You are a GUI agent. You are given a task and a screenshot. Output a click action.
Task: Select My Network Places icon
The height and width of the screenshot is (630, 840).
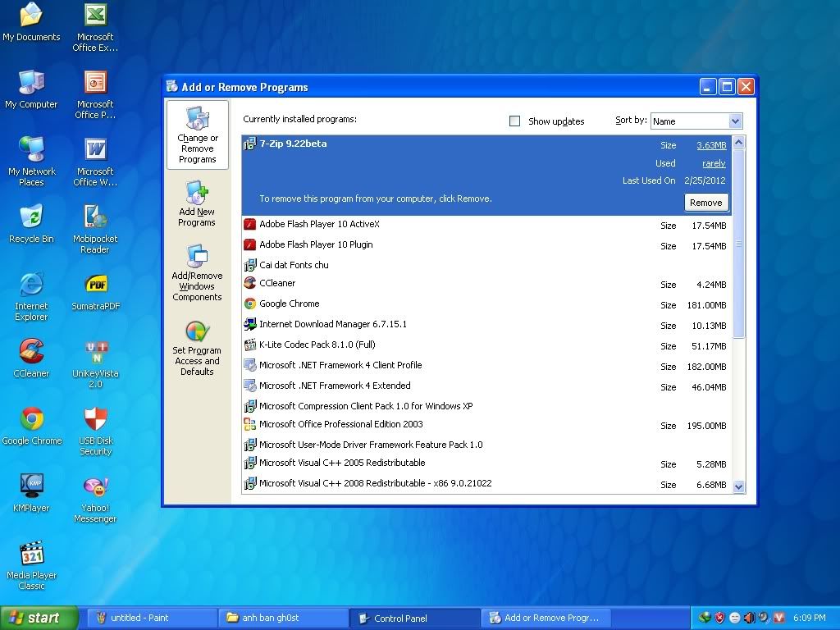click(x=31, y=162)
